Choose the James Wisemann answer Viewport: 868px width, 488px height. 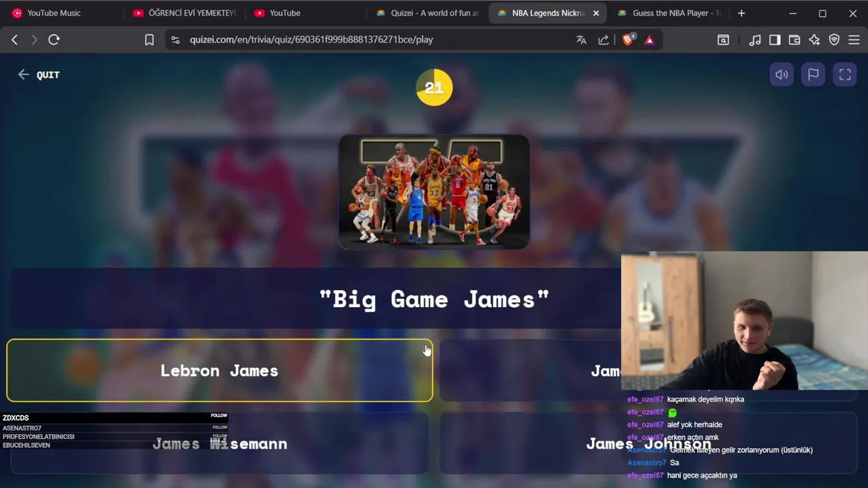[x=220, y=444]
